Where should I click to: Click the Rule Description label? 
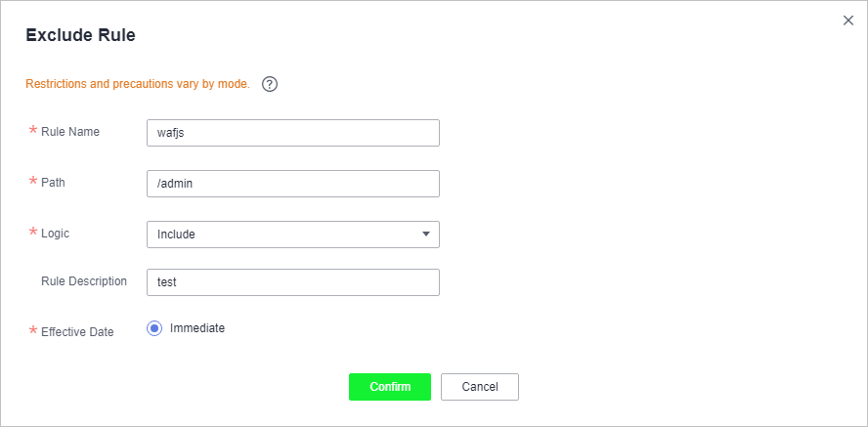pyautogui.click(x=84, y=281)
